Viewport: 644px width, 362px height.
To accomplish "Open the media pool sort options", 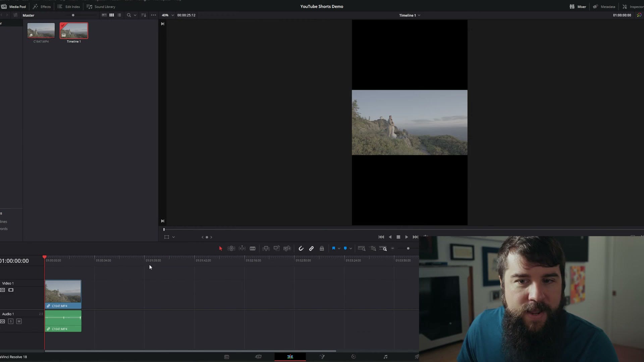I will click(144, 15).
